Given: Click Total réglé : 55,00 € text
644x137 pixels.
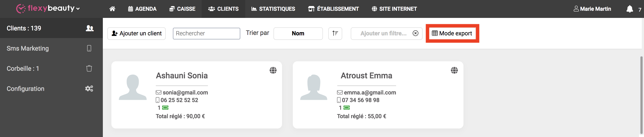Looking at the screenshot, I should (362, 116).
